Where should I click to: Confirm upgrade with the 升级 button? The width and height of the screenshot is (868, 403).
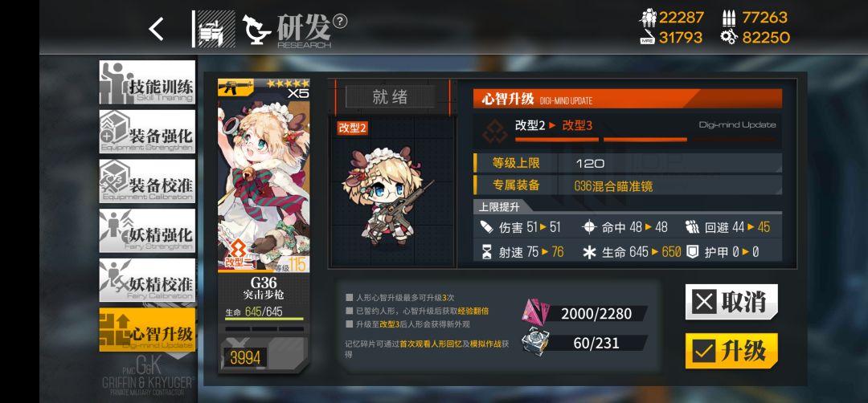[x=731, y=351]
